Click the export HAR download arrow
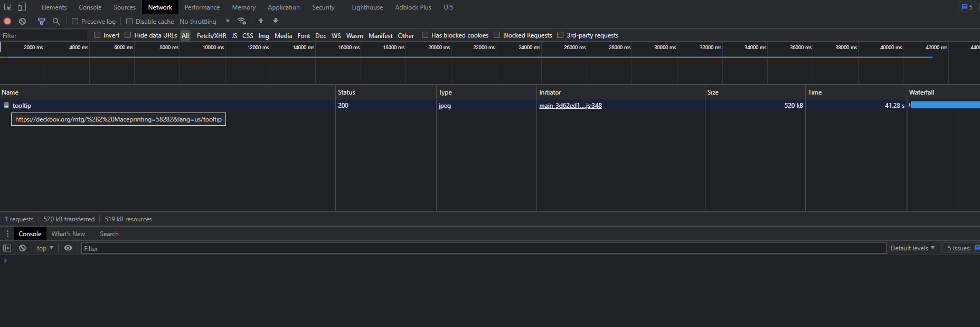The width and height of the screenshot is (980, 327). tap(275, 21)
